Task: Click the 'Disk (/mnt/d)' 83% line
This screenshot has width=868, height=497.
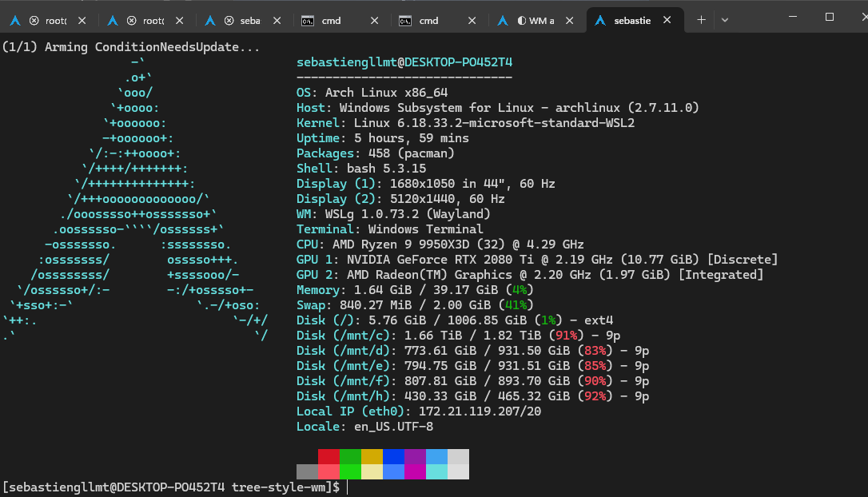Action: (472, 350)
